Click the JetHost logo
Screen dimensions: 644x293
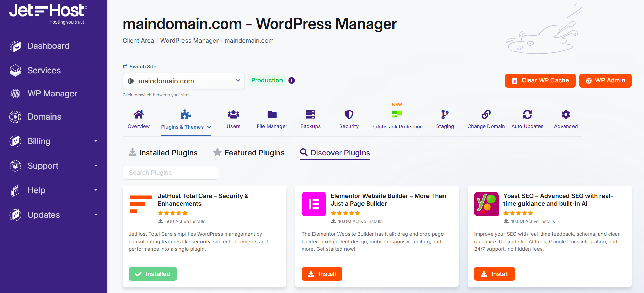click(48, 14)
